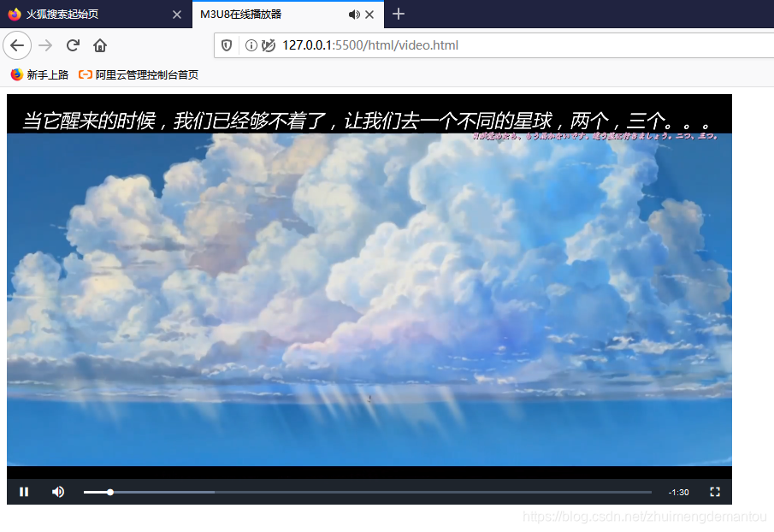This screenshot has height=532, width=774.
Task: Click the Firefox icon on first tab
Action: 15,15
